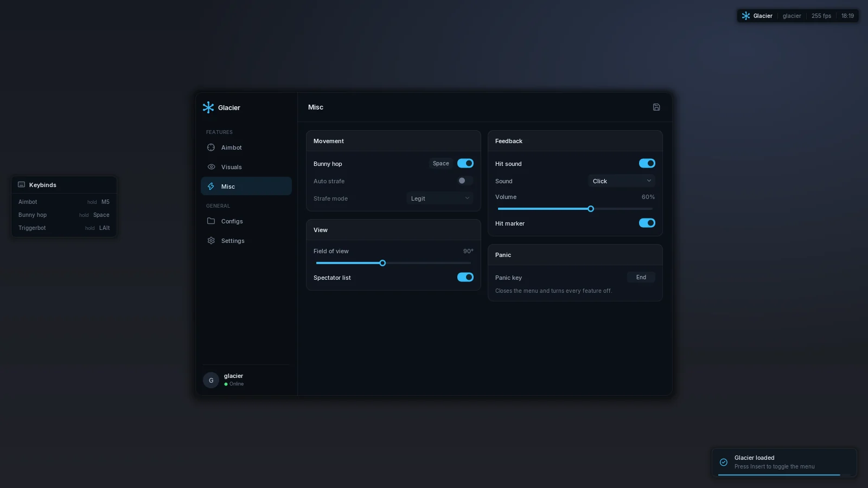Disable the Bunny hop toggle
The height and width of the screenshot is (488, 868).
tap(465, 163)
